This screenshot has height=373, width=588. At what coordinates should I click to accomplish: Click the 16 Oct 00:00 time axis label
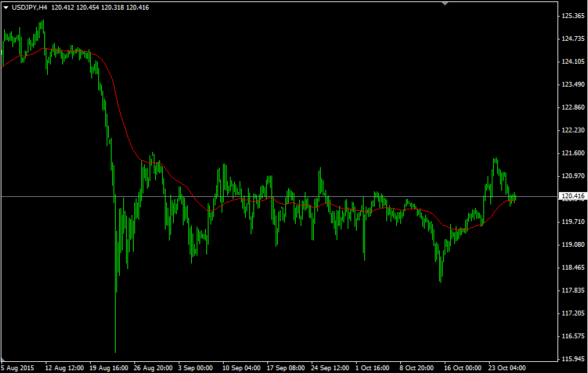(x=463, y=368)
